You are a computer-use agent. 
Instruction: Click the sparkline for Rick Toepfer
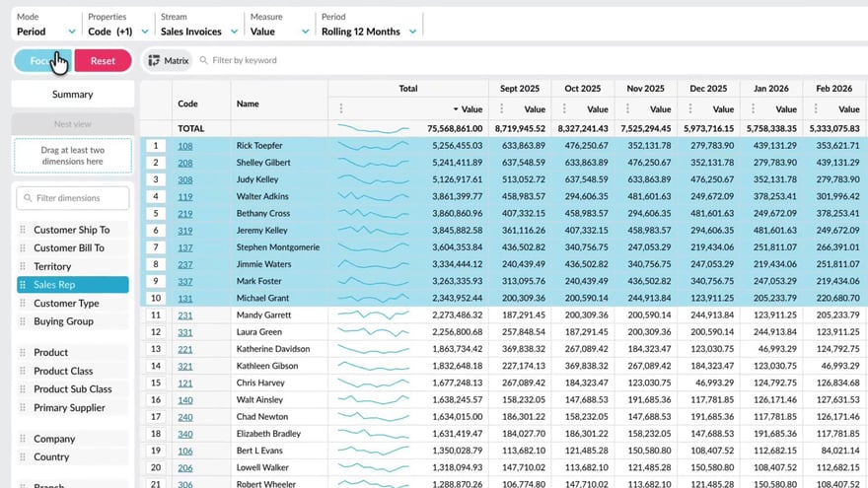pyautogui.click(x=373, y=146)
